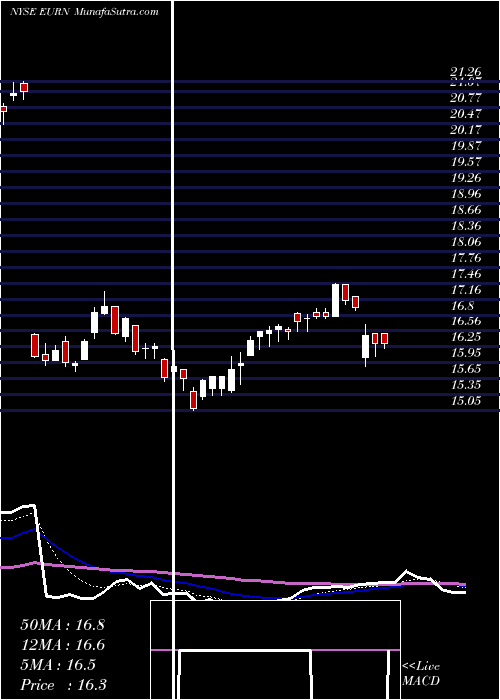Click the 17.16 price axis label

466,290
